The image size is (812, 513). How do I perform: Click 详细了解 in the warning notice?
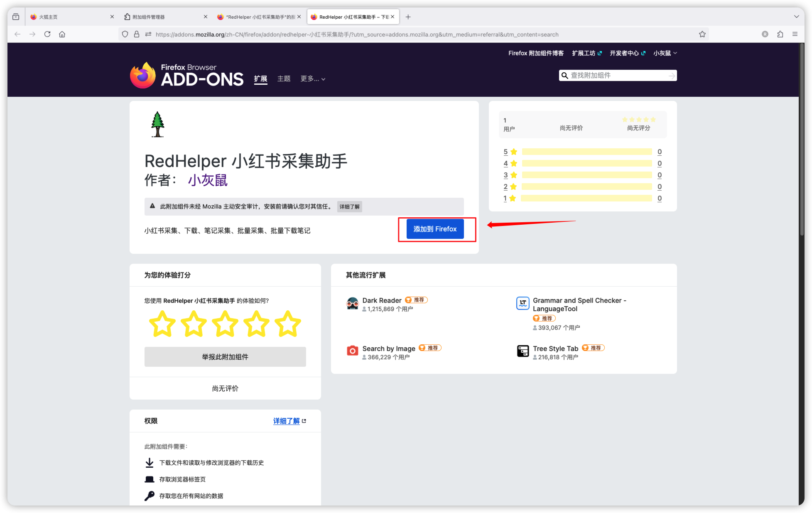pos(349,206)
